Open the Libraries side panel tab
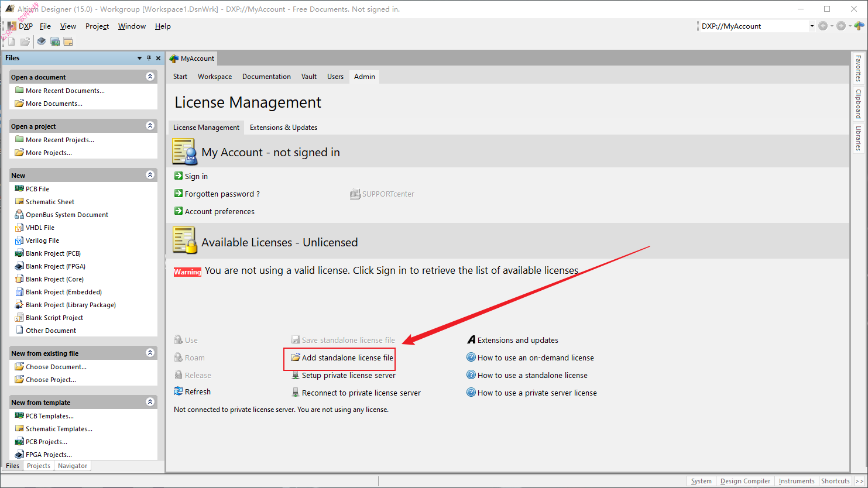868x488 pixels. click(859, 139)
